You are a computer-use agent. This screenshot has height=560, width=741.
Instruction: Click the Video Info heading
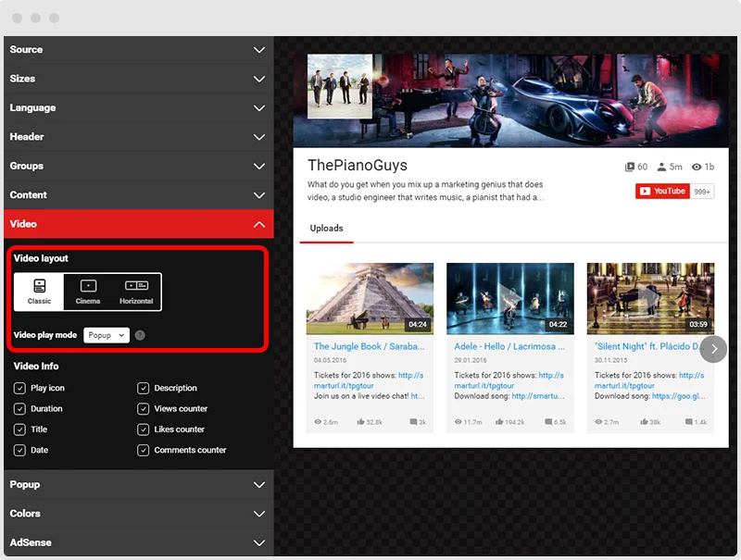(x=36, y=366)
